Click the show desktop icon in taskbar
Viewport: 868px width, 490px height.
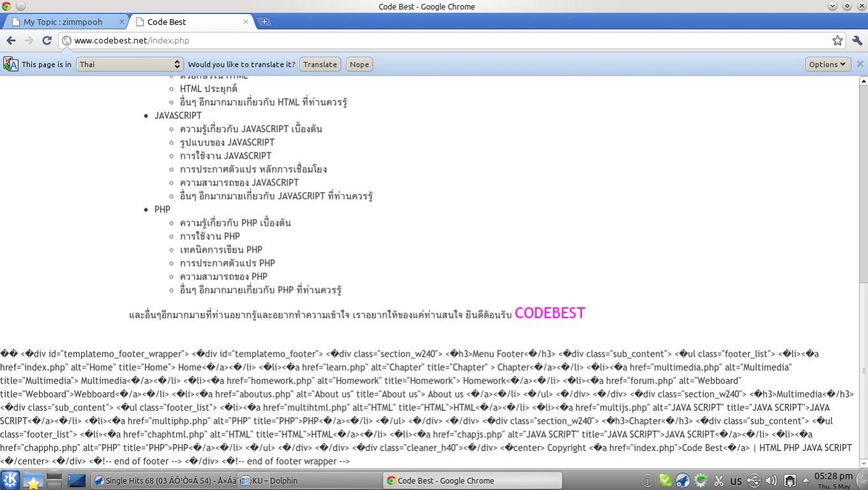77,480
